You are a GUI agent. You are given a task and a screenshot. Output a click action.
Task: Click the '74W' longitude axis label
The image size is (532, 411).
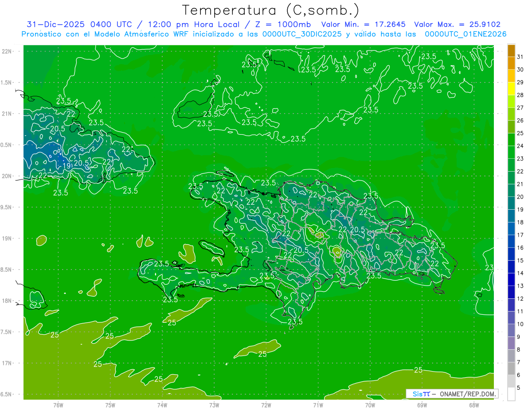(162, 405)
